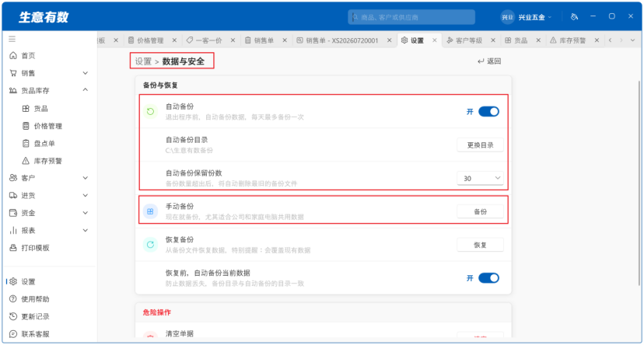Click the search box for 商品、客户或供应商
644x345 pixels.
tap(411, 17)
